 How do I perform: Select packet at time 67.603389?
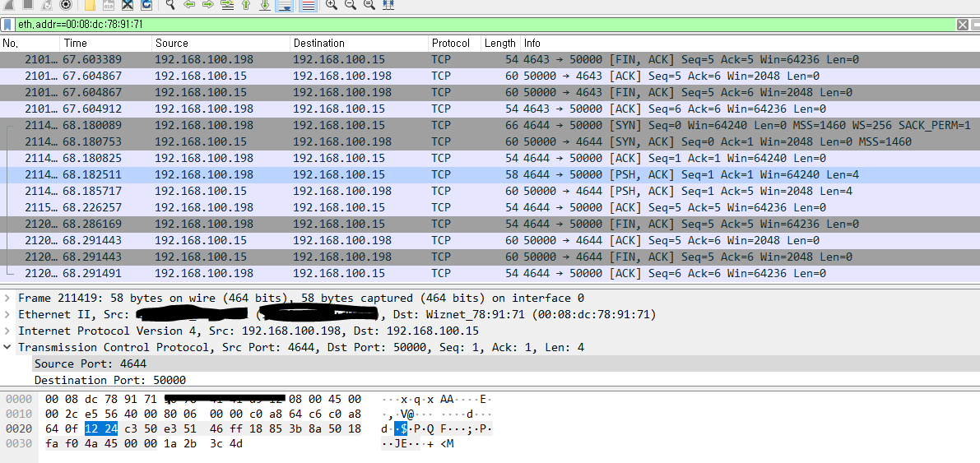[490, 60]
